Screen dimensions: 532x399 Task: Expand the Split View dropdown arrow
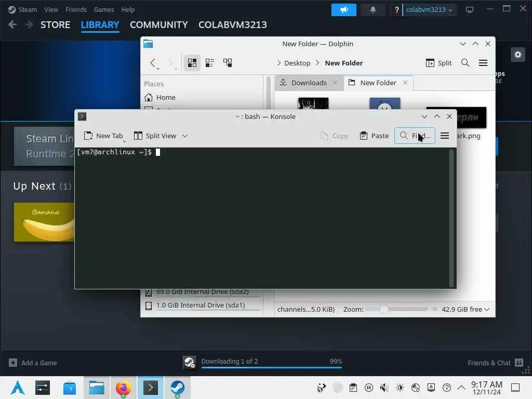[x=185, y=136]
